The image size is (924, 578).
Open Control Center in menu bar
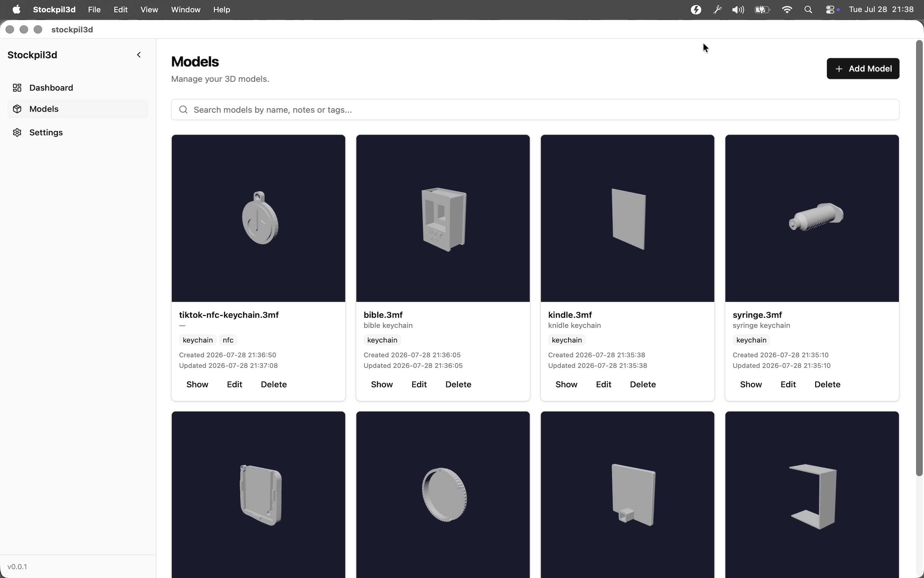click(831, 10)
